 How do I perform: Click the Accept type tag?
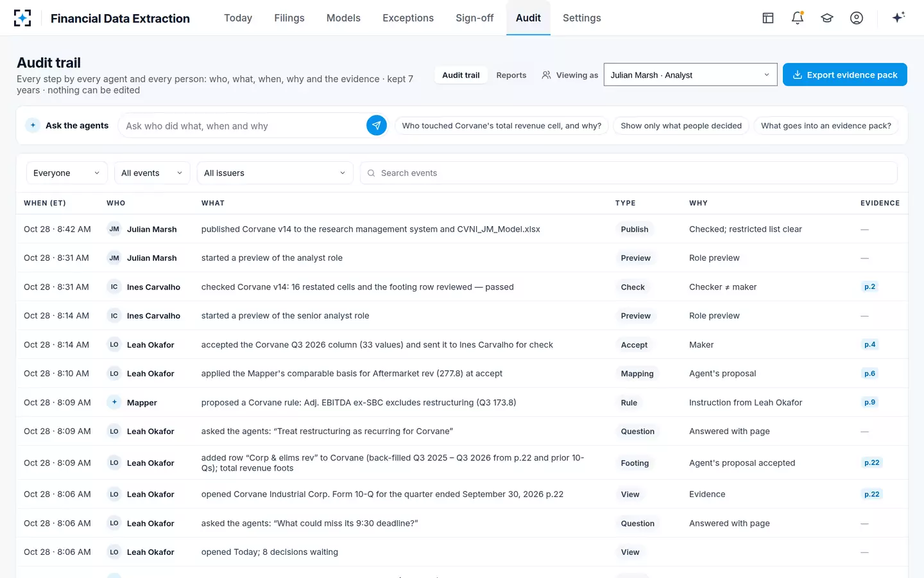click(x=634, y=345)
